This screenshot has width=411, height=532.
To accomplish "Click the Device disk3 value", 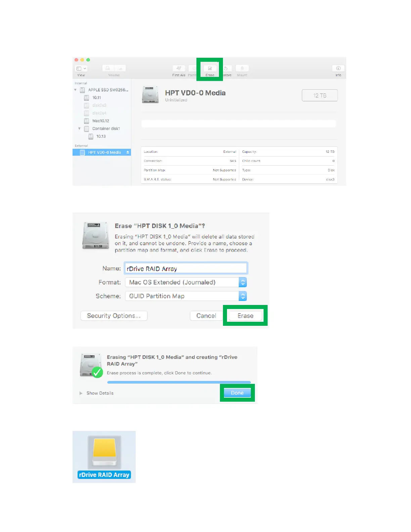I will point(330,179).
